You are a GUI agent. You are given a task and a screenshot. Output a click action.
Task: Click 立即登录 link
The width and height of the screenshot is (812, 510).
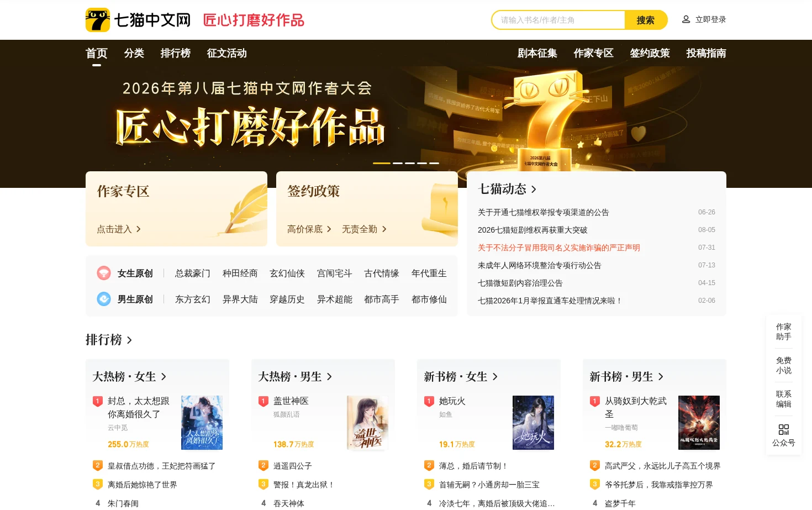click(711, 19)
